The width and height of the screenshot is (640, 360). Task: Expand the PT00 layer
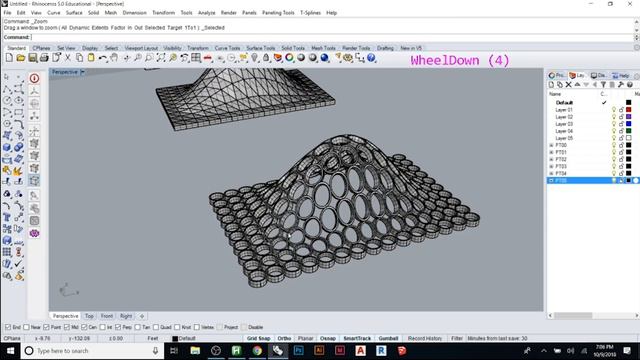(x=551, y=145)
